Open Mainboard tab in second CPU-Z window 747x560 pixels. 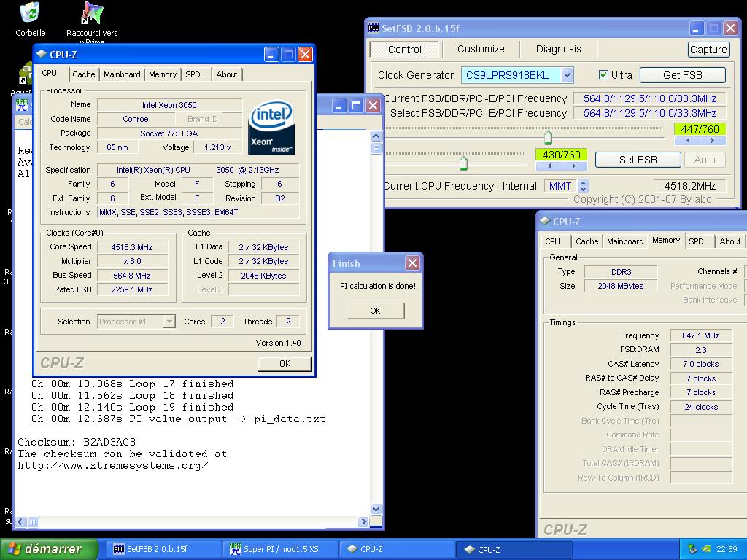click(x=625, y=241)
